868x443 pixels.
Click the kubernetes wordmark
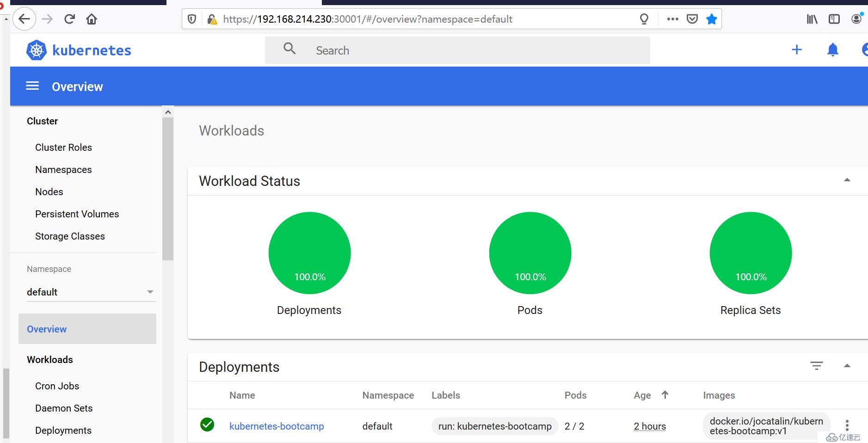click(92, 50)
